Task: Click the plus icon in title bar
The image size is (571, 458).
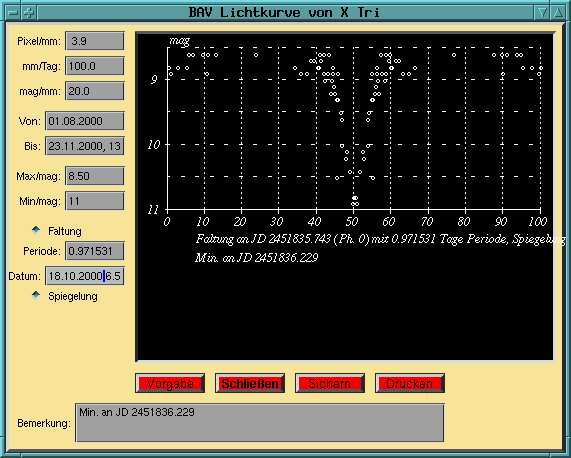Action: (x=28, y=13)
